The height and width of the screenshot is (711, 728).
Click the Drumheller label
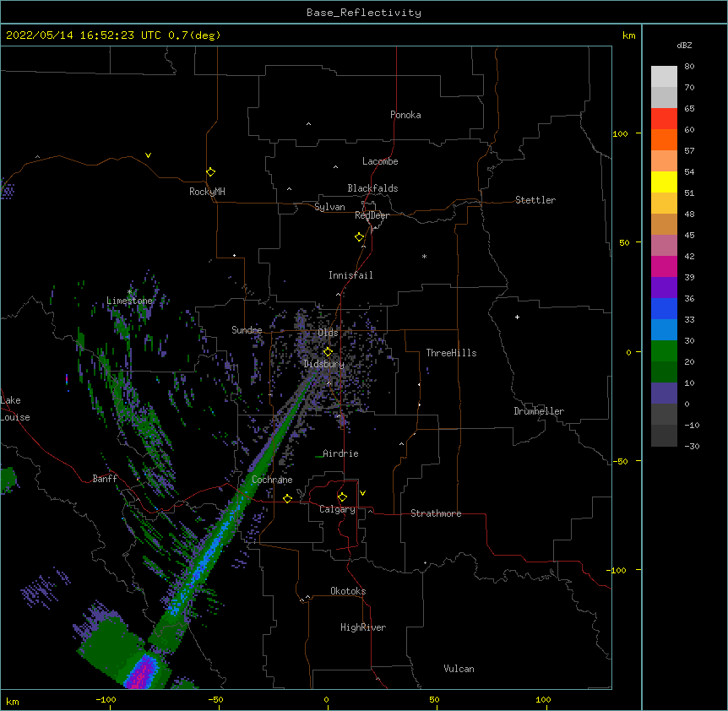coord(539,411)
